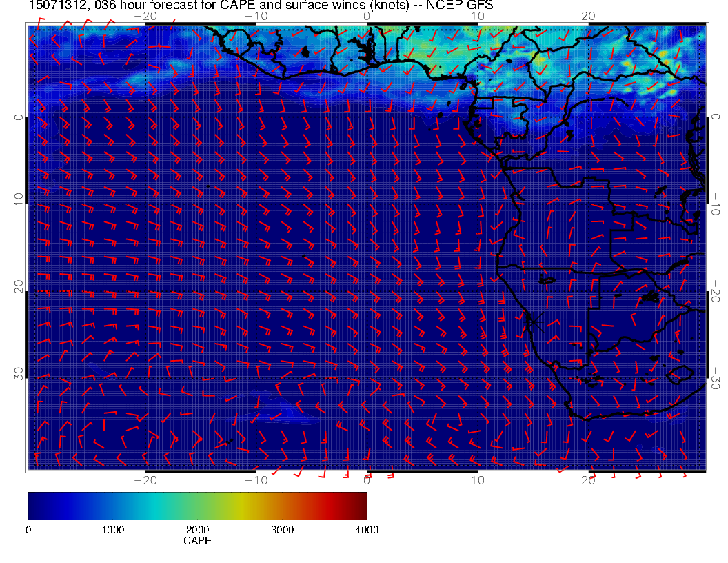Viewport: 728px width, 563px height.
Task: Click the CAPE label under the colorbar
Action: [197, 541]
